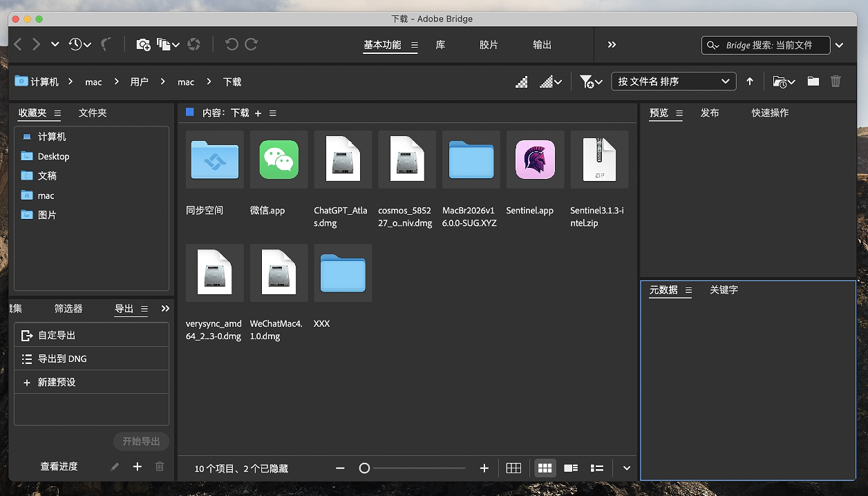Click the rotate 90° clockwise icon
Image resolution: width=868 pixels, height=496 pixels.
coord(252,44)
